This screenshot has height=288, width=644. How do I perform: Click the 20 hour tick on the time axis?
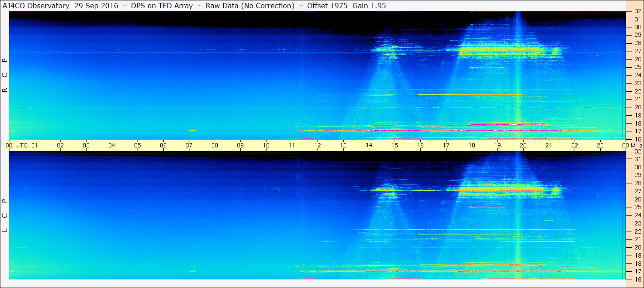[523, 145]
